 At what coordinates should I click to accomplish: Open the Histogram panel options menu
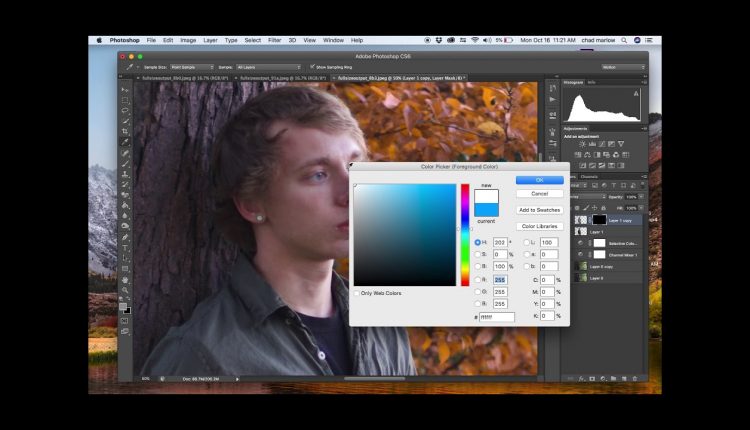coord(644,82)
